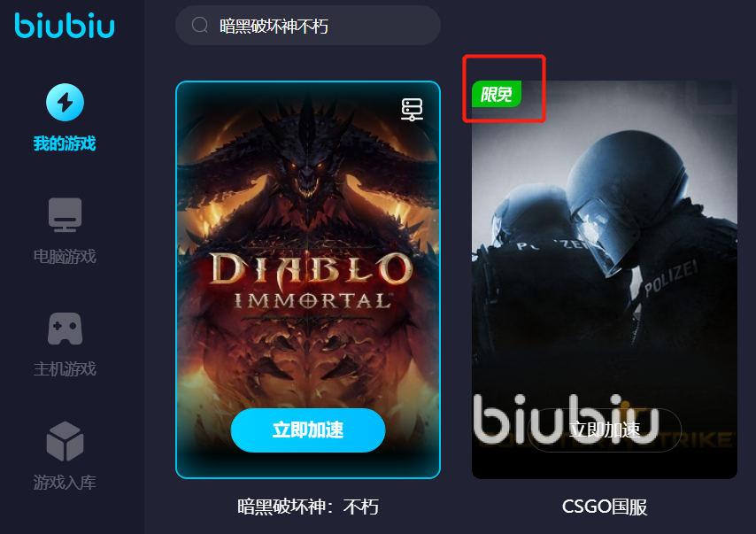Select the PC games monitor icon
This screenshot has height=534, width=756.
[x=66, y=214]
